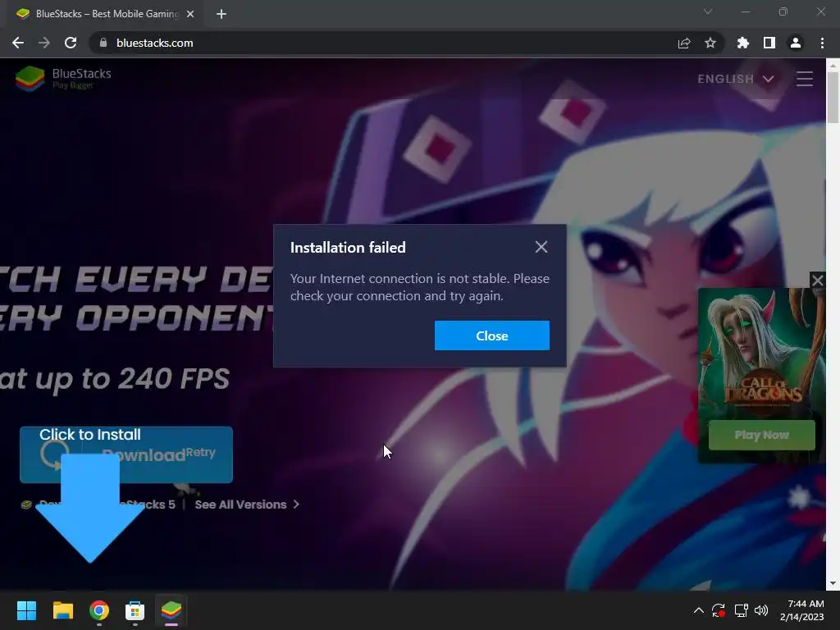The image size is (840, 630).
Task: View site info via the padlock icon
Action: pos(103,43)
